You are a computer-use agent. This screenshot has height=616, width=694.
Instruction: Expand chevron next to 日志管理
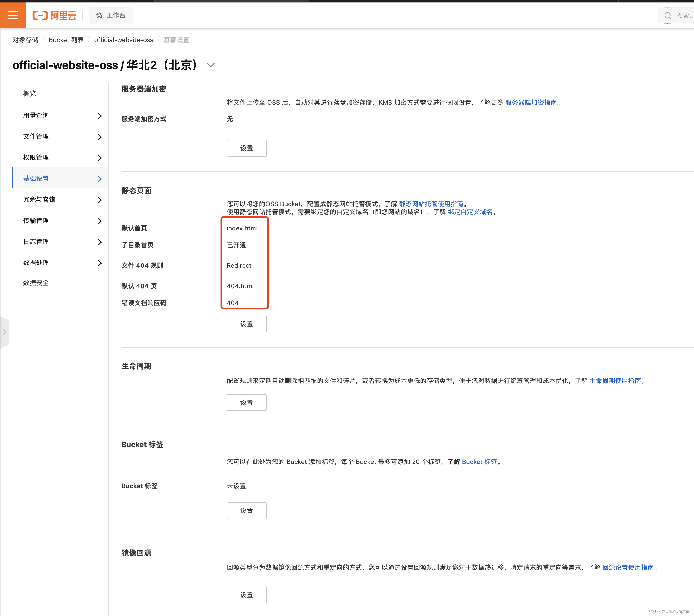(x=99, y=242)
